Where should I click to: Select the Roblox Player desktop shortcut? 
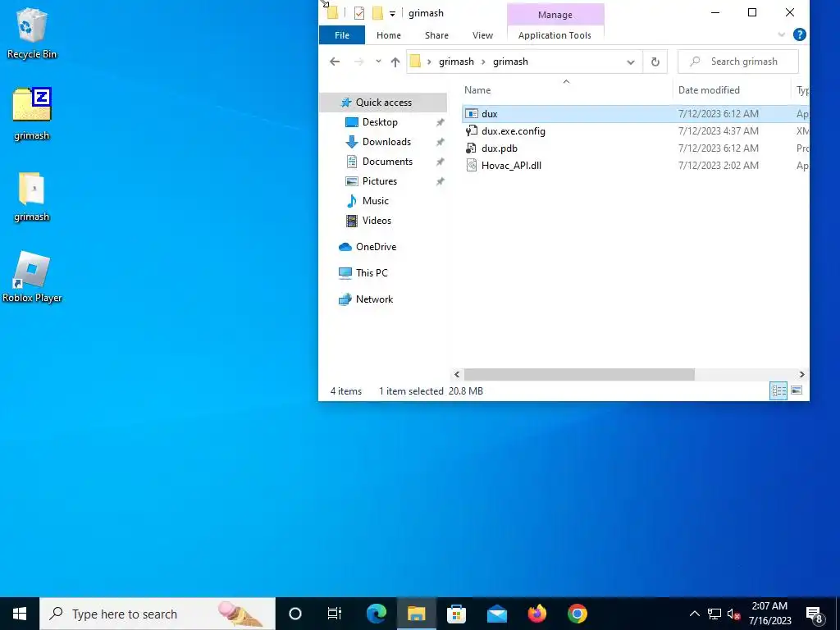pyautogui.click(x=32, y=277)
